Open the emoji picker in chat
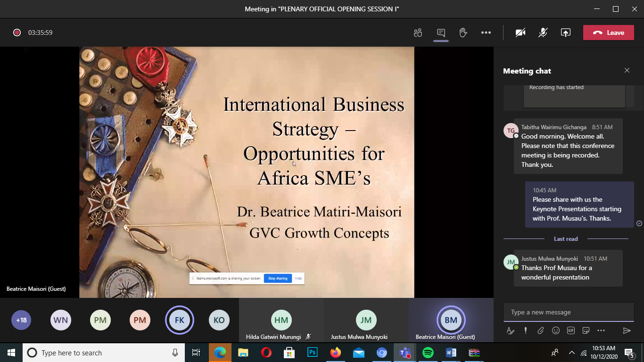644x362 pixels. pos(556,330)
